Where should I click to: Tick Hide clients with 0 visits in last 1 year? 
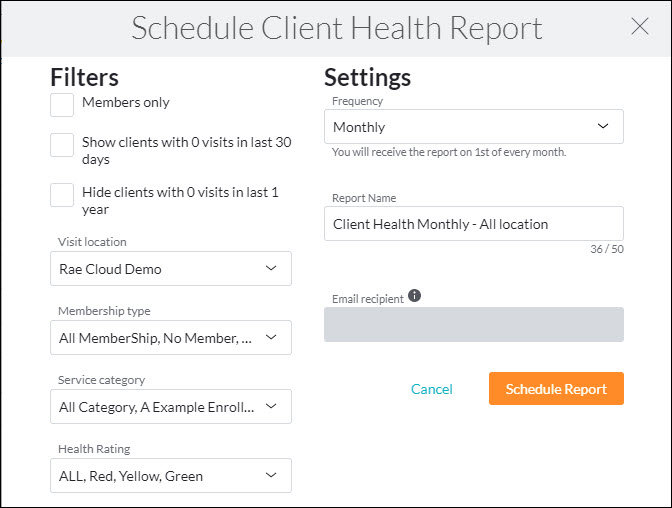pos(62,195)
